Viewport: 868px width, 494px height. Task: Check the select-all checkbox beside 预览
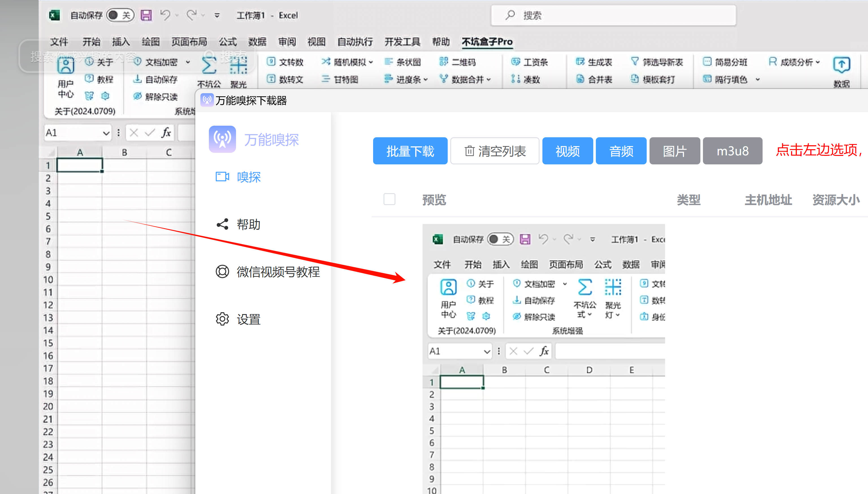click(x=389, y=199)
